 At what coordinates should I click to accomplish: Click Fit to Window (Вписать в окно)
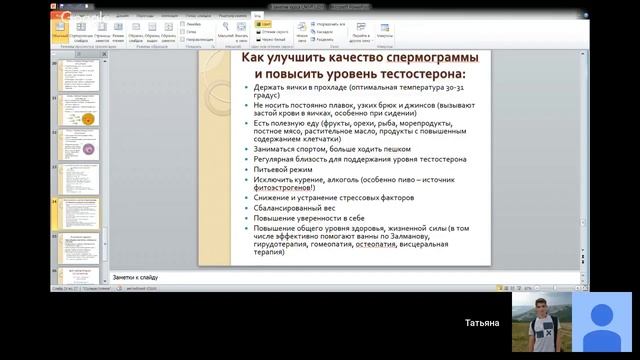coord(241,32)
